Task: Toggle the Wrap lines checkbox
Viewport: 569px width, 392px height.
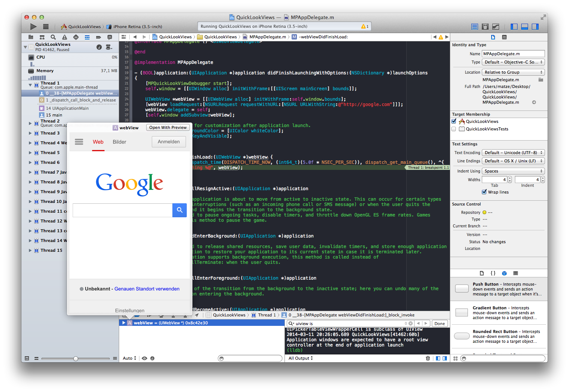Action: pyautogui.click(x=484, y=192)
